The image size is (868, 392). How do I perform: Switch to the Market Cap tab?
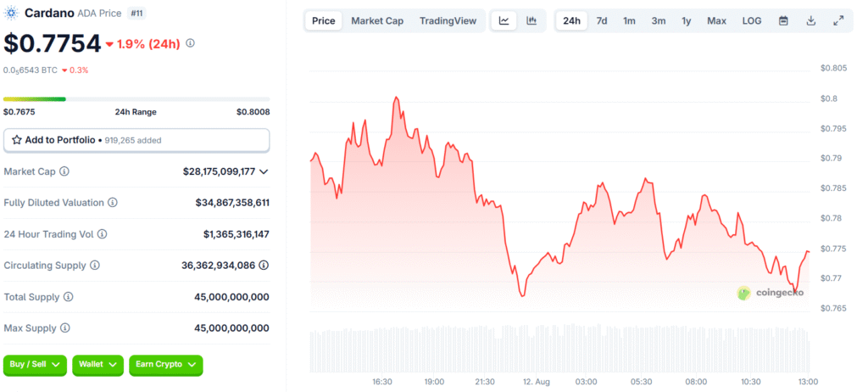377,20
